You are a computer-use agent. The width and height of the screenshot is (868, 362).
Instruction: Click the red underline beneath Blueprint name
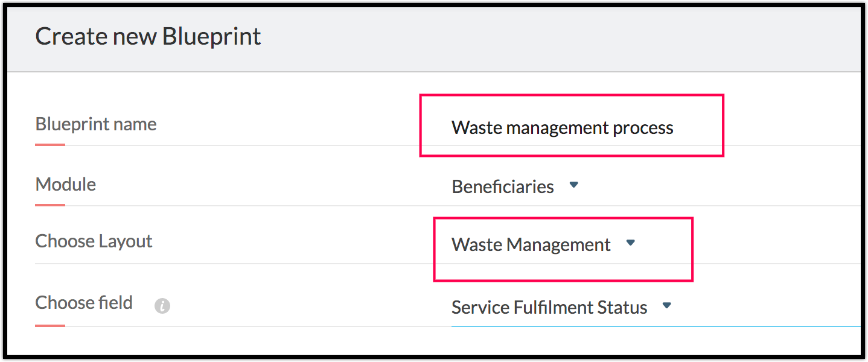tap(50, 145)
